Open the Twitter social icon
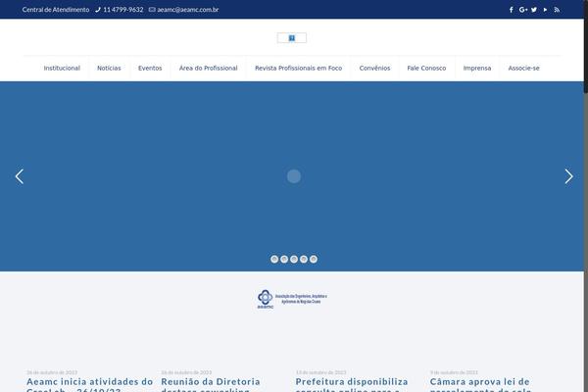588x392 pixels. click(534, 10)
